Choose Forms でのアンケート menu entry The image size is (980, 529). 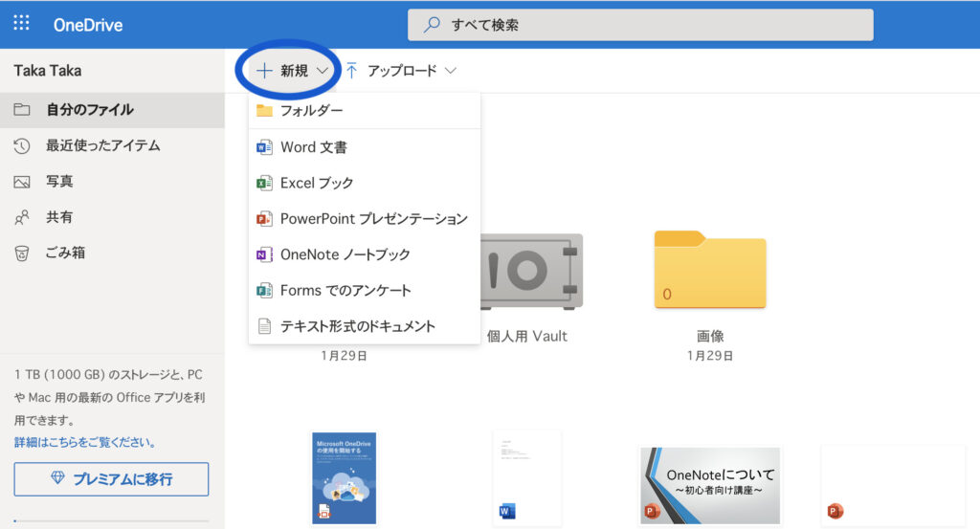point(365,291)
